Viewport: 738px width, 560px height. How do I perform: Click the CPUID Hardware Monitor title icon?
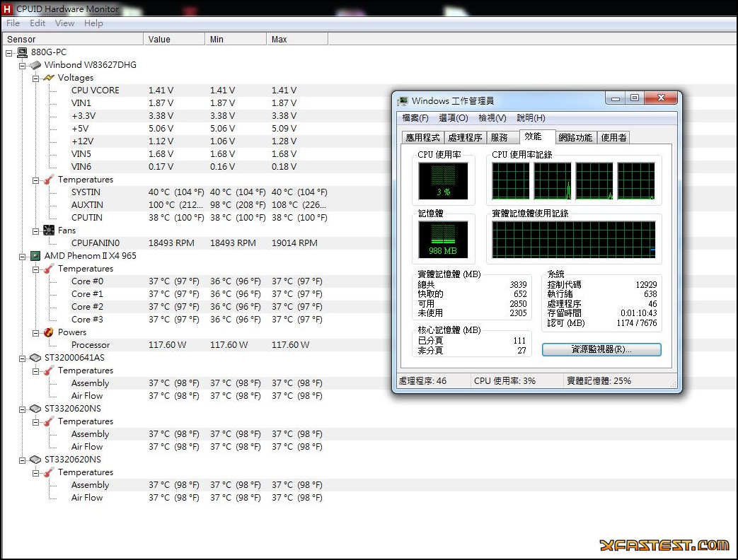[6, 8]
